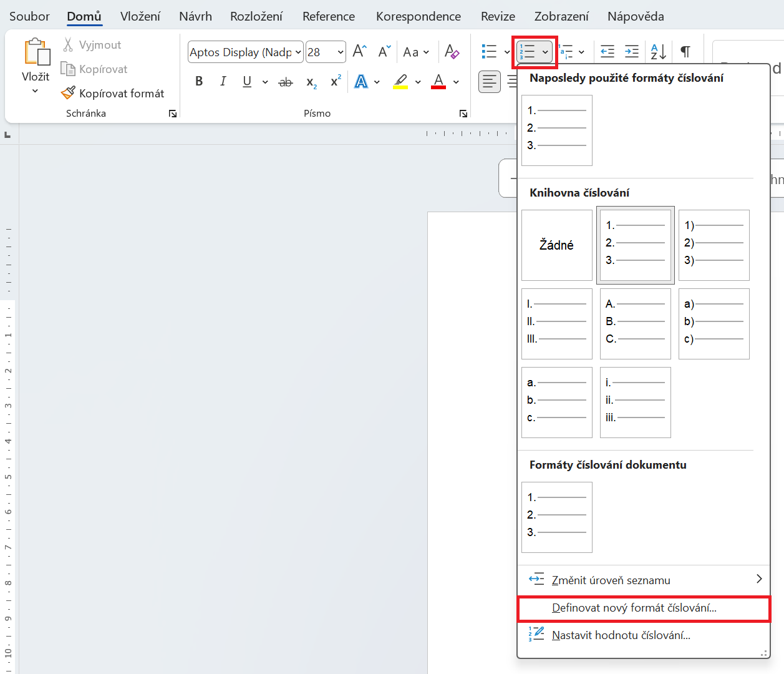Open Změnit úroveň seznamu submenu
This screenshot has height=674, width=784.
[644, 580]
